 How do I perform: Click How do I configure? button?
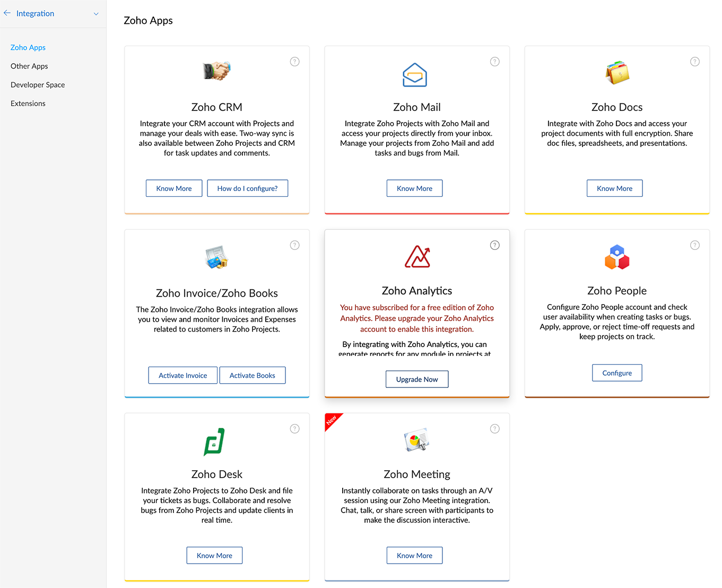(248, 188)
